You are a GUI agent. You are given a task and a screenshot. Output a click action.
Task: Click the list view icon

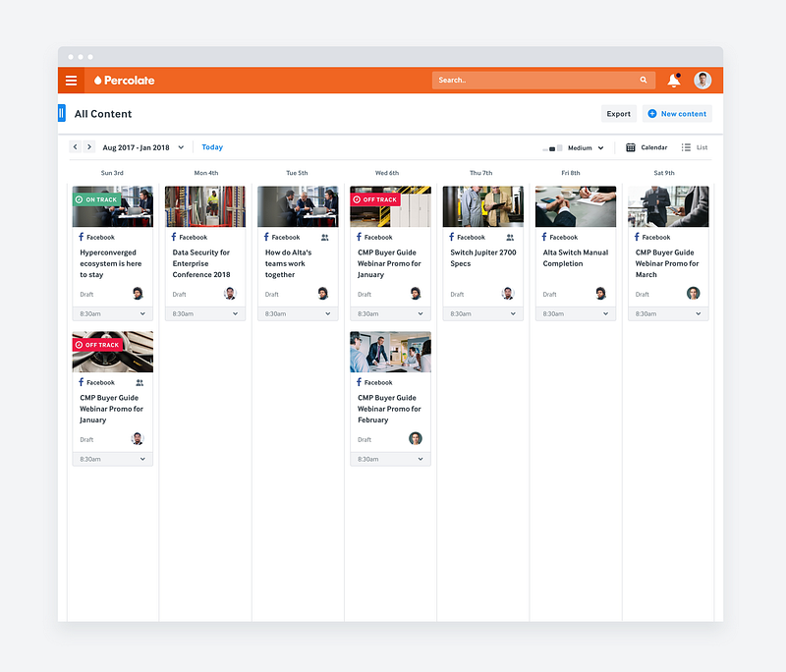686,147
